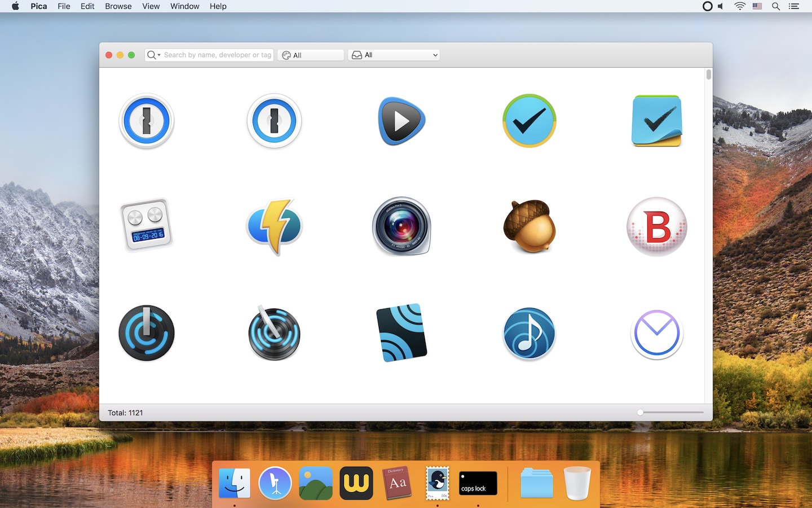Open the Browse menu
The height and width of the screenshot is (508, 812).
click(118, 6)
